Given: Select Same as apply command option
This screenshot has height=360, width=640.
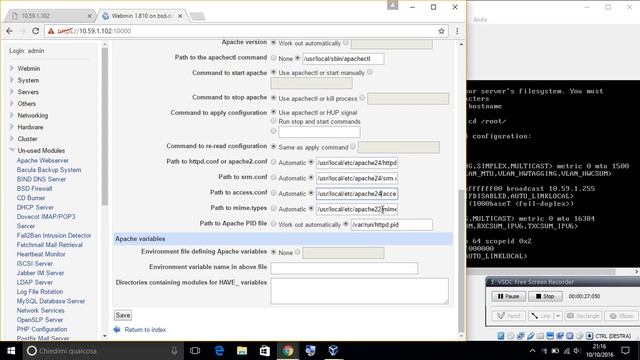Looking at the screenshot, I should 274,147.
